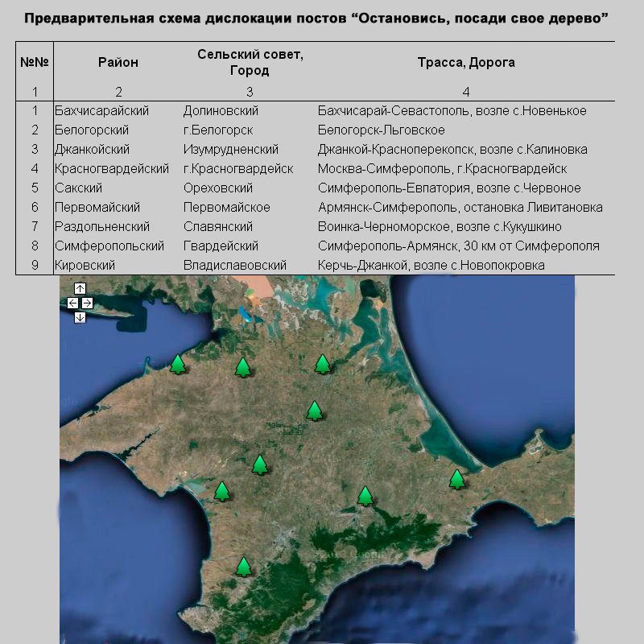Select the 'Сакский' district cell

coord(78,188)
